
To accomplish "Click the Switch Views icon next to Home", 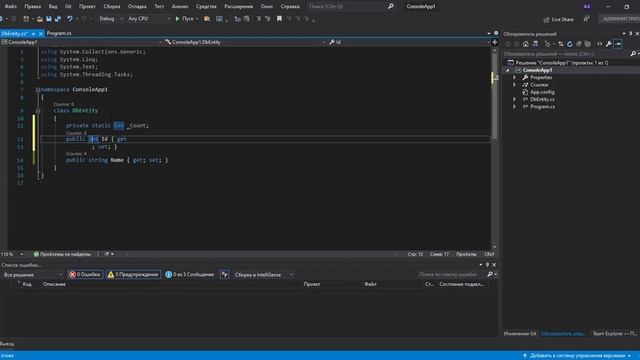I will pyautogui.click(x=535, y=44).
